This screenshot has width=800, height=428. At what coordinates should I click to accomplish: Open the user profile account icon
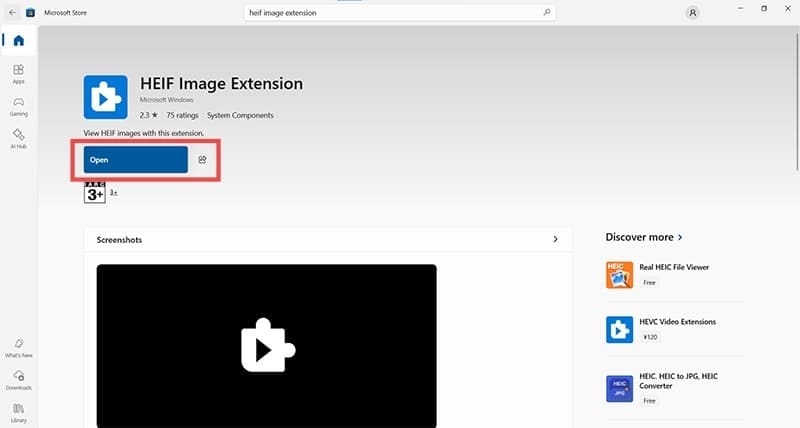[693, 12]
